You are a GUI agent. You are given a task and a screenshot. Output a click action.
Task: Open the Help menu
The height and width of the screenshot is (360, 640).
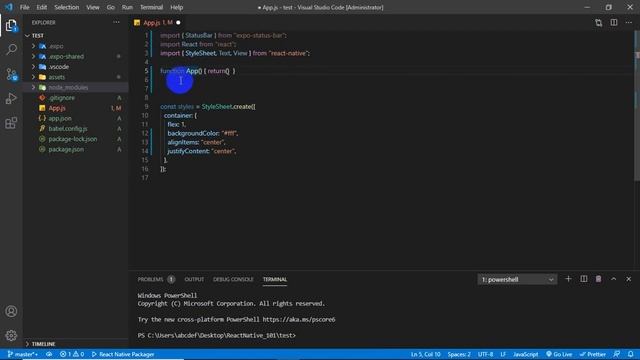[x=176, y=7]
